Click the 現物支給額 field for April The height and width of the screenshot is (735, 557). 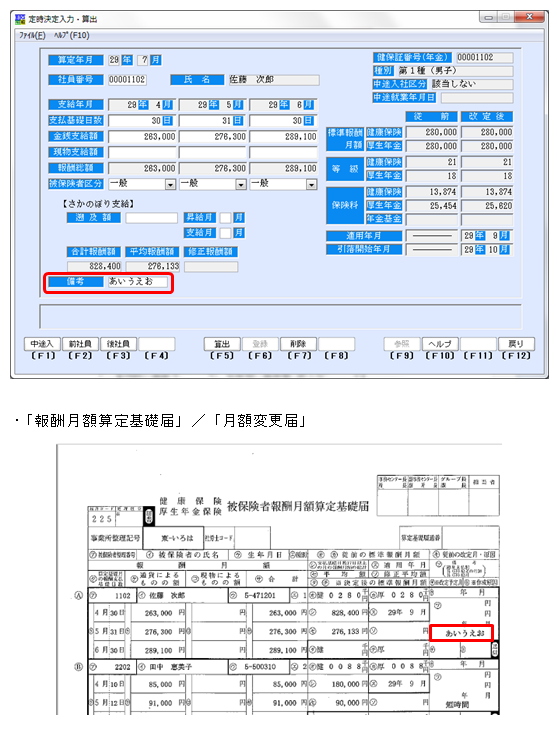[x=143, y=152]
